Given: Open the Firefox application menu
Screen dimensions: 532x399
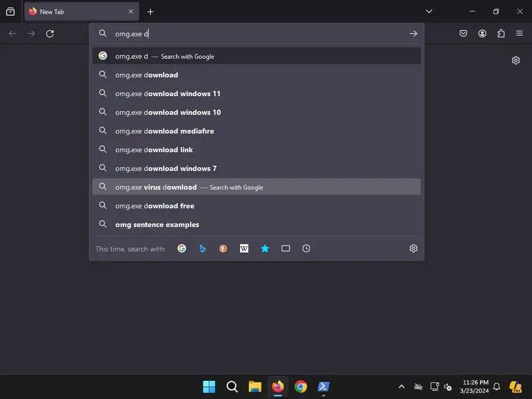Looking at the screenshot, I should coord(520,33).
